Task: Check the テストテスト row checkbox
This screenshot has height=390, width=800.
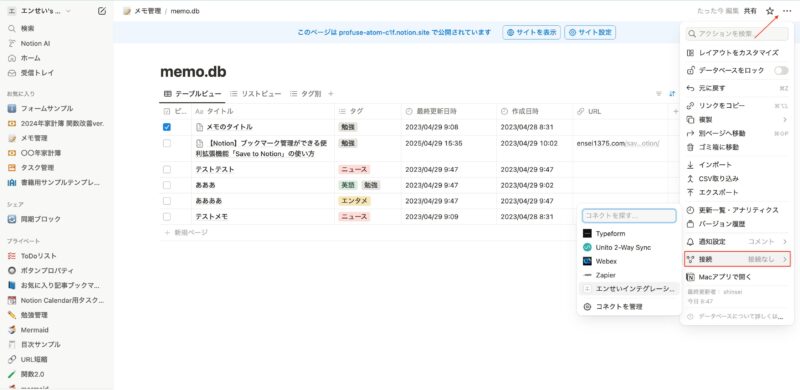Action: (166, 169)
